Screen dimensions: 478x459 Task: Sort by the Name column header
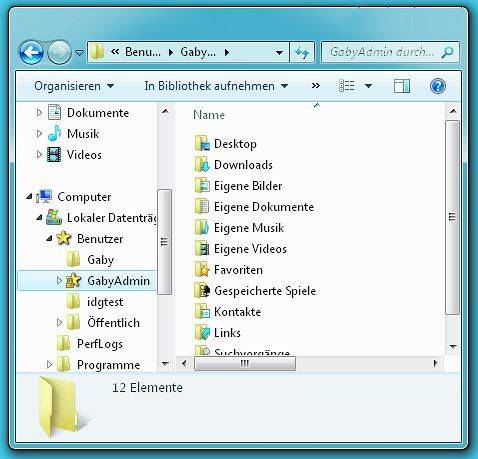[x=209, y=115]
